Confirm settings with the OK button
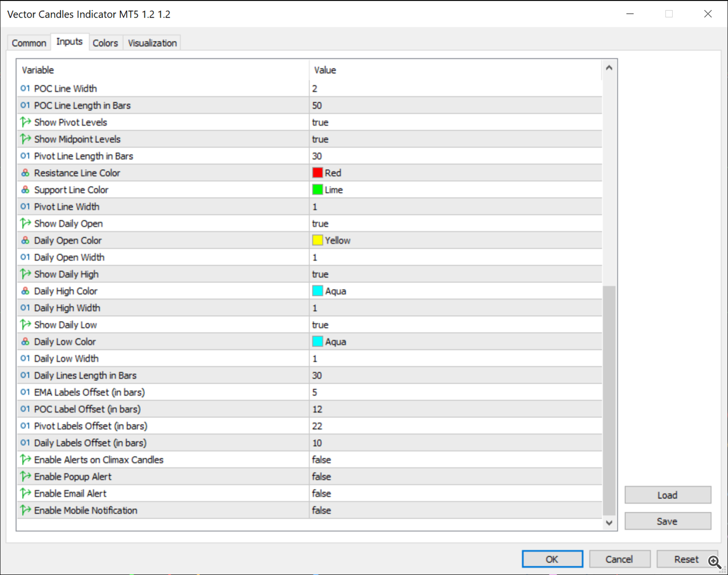 click(x=552, y=559)
